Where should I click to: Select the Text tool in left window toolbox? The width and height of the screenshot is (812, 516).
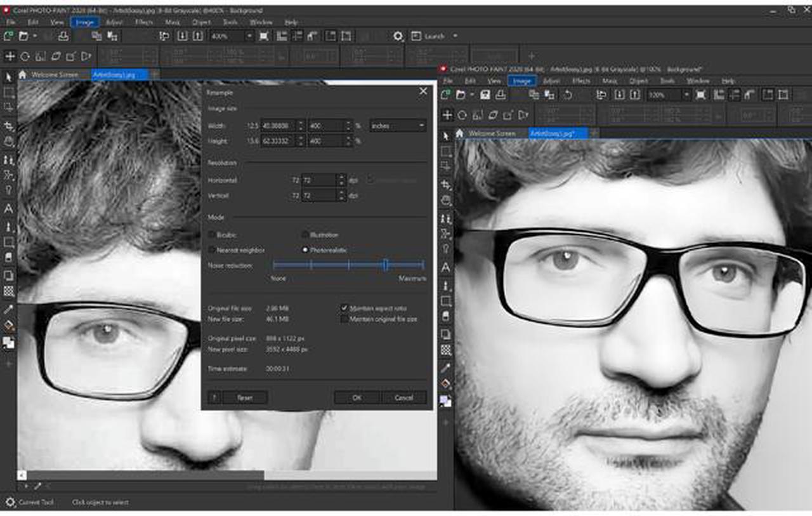click(9, 208)
